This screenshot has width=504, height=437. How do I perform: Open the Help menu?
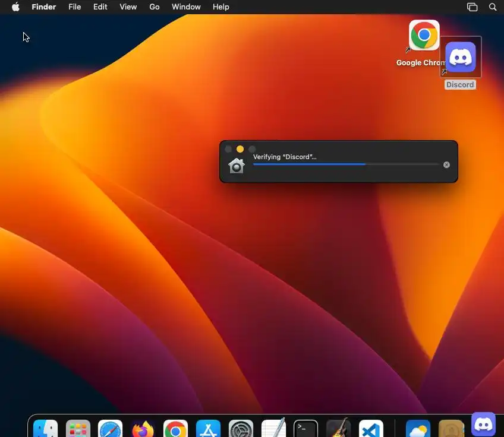221,7
